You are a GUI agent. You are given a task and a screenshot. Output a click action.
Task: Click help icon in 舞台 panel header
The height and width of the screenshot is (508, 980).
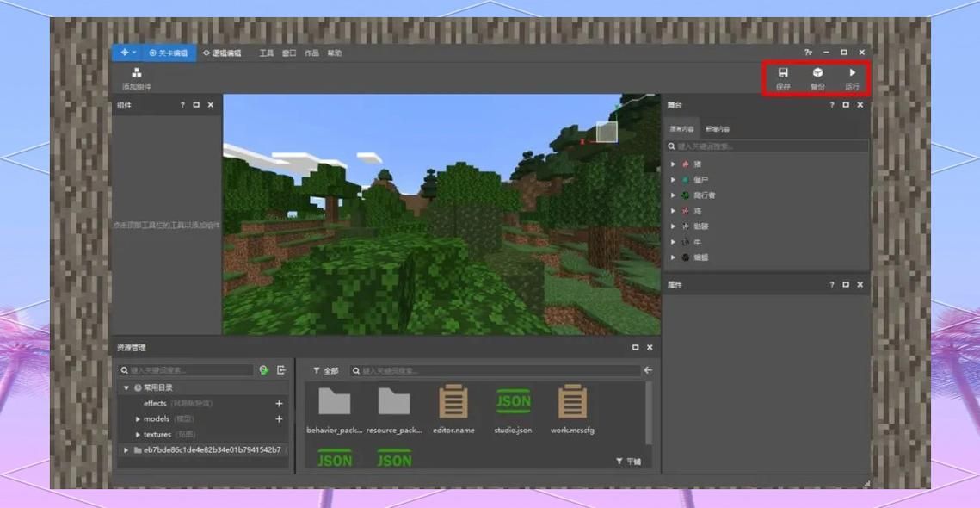click(x=832, y=105)
